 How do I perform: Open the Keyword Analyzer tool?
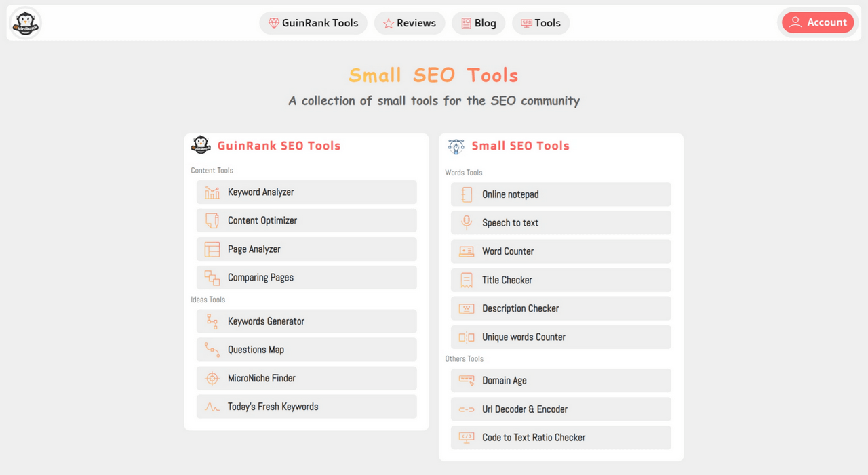pyautogui.click(x=307, y=192)
